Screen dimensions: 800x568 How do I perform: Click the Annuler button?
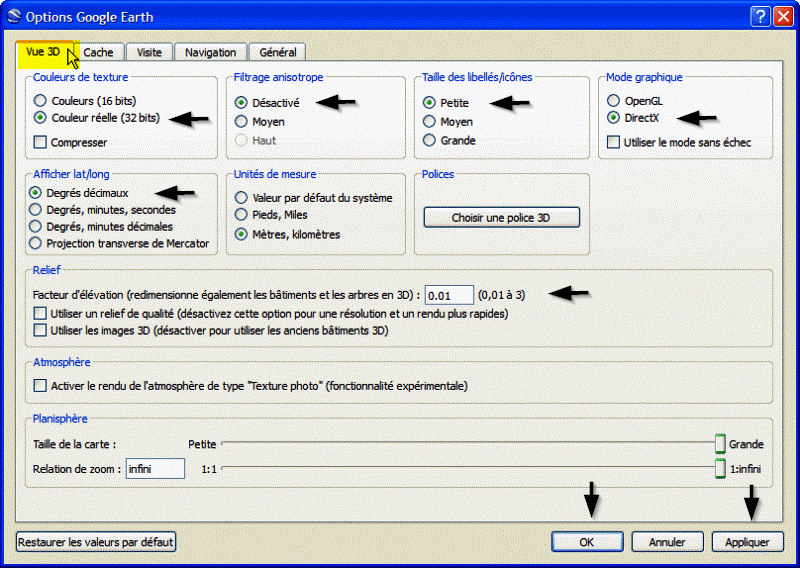(x=667, y=541)
